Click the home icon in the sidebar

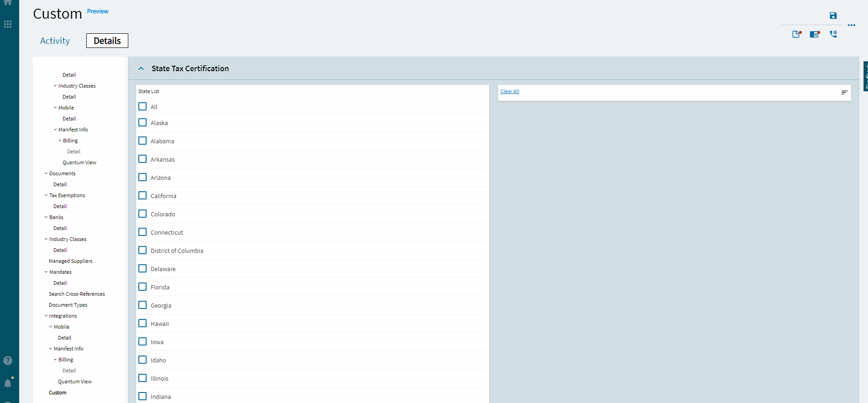coord(8,2)
